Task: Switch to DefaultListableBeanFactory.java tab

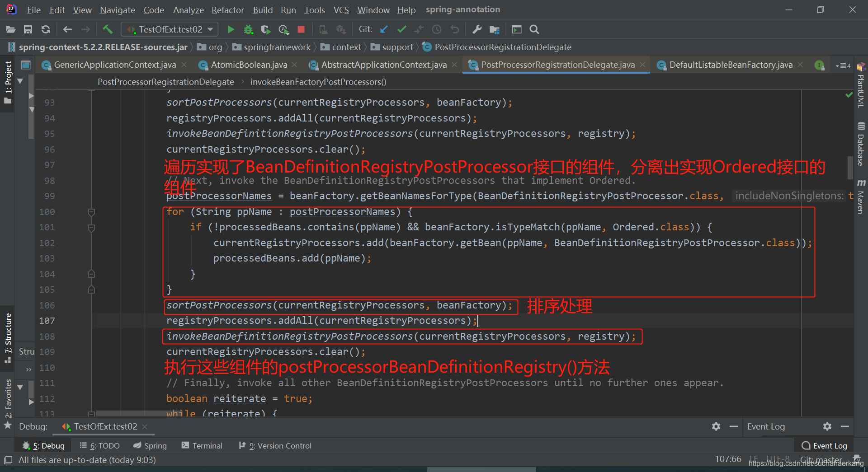Action: point(731,65)
